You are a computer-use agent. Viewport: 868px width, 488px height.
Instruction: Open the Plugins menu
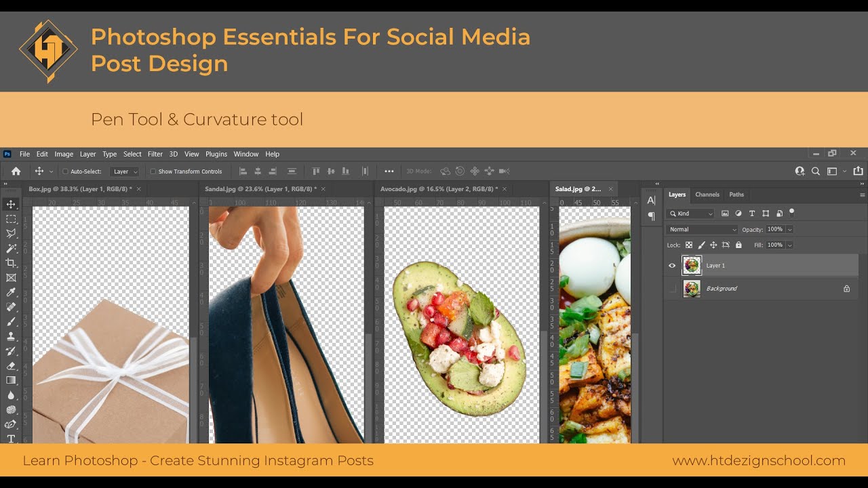pos(216,154)
